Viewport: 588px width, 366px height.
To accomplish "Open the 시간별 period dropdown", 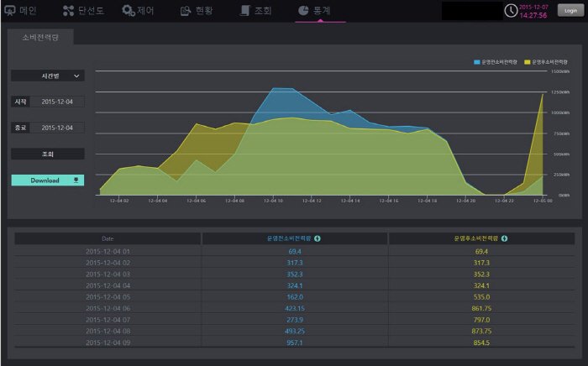I will [48, 76].
